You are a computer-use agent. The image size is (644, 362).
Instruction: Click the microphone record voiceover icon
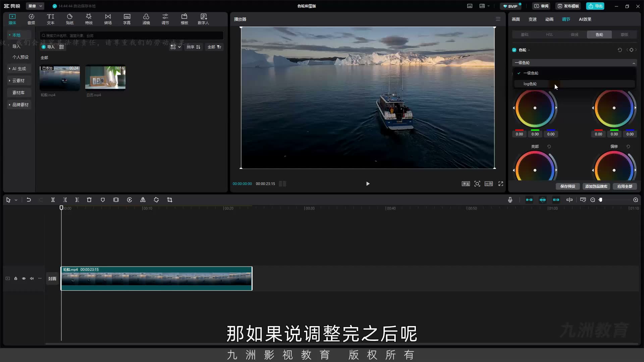(x=510, y=200)
